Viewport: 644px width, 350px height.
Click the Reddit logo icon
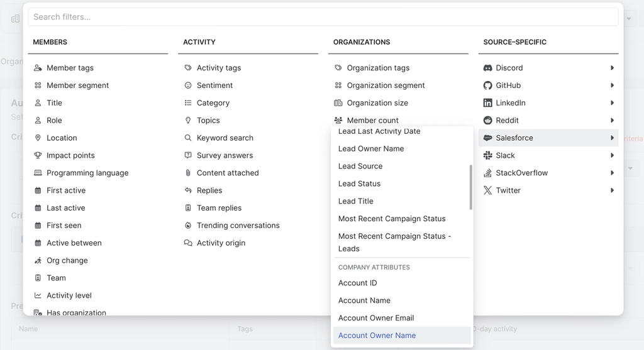[487, 121]
